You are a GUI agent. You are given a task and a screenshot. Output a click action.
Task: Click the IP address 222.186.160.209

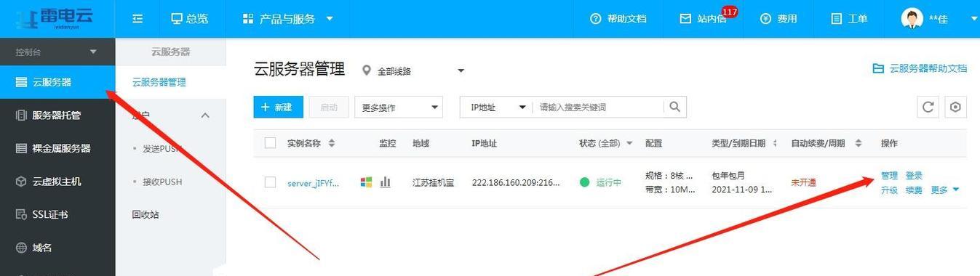pos(516,182)
